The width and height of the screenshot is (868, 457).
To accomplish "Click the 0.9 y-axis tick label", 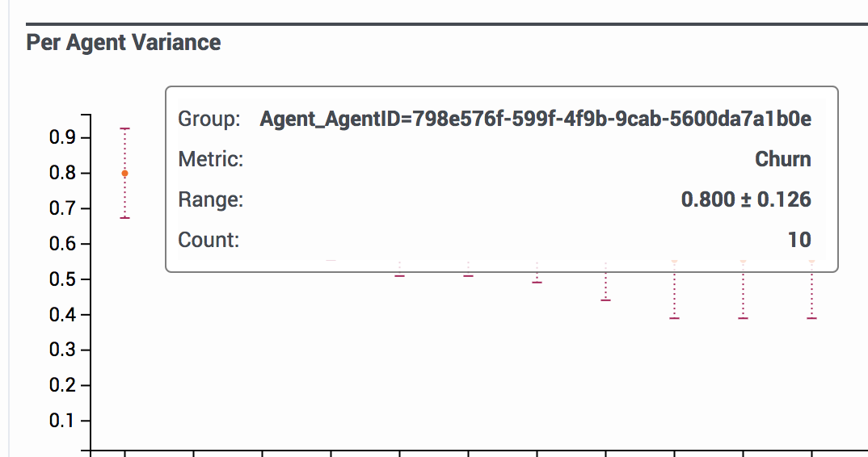I will (x=62, y=137).
